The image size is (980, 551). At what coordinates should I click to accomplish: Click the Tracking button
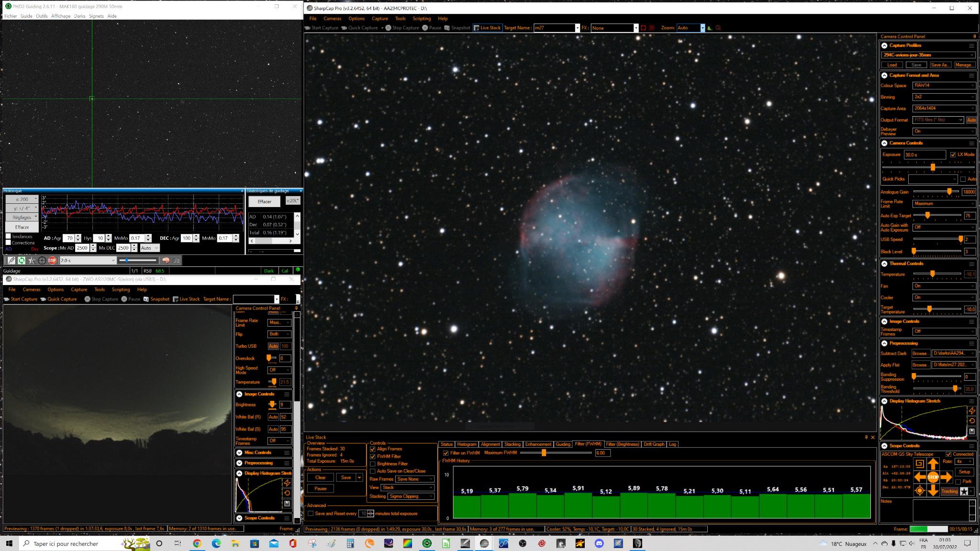pos(949,491)
